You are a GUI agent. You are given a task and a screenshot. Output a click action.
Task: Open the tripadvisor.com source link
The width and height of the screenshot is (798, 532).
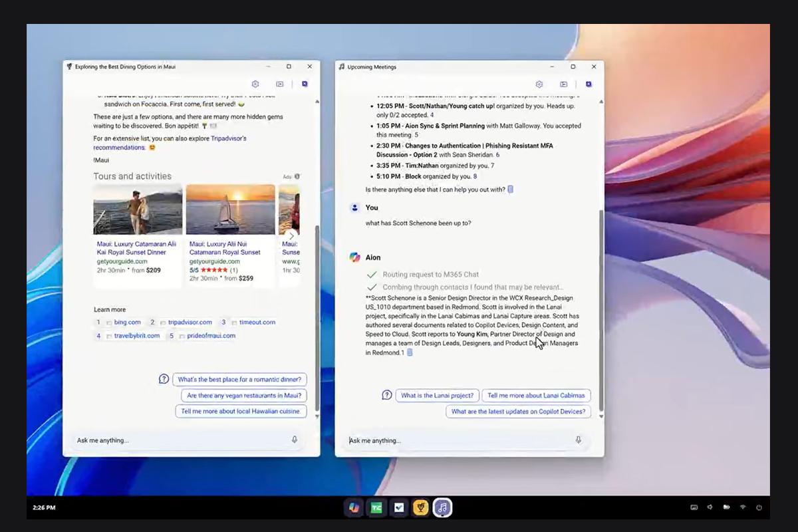(190, 323)
